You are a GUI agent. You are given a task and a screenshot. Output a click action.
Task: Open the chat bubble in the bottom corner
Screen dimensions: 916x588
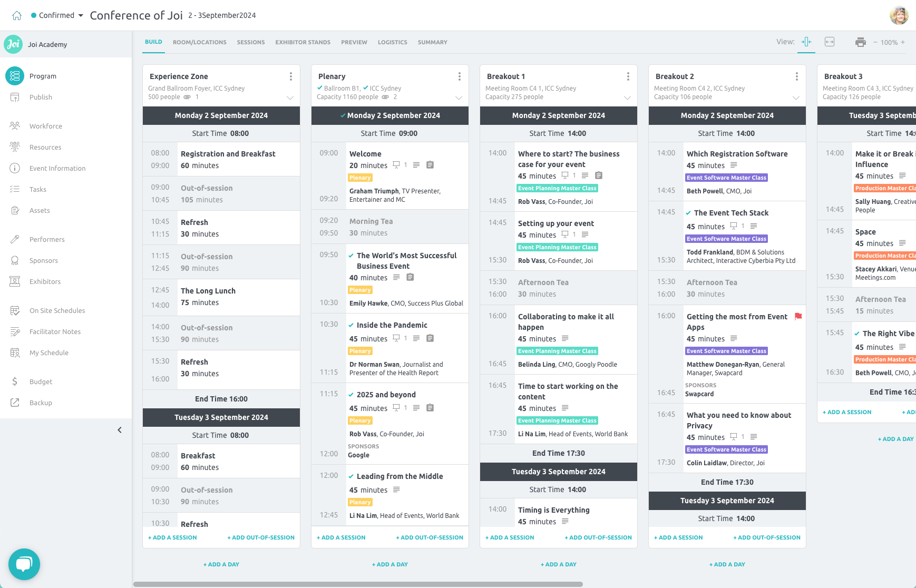(24, 564)
